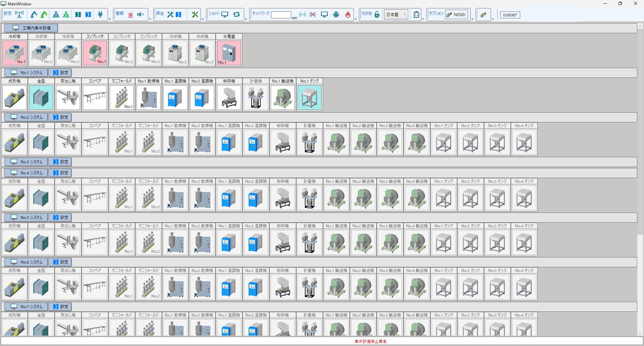Screen dimensions: 644x346
Task: Expand the 保全 toolbar overflow arrow
Action: pos(203,19)
